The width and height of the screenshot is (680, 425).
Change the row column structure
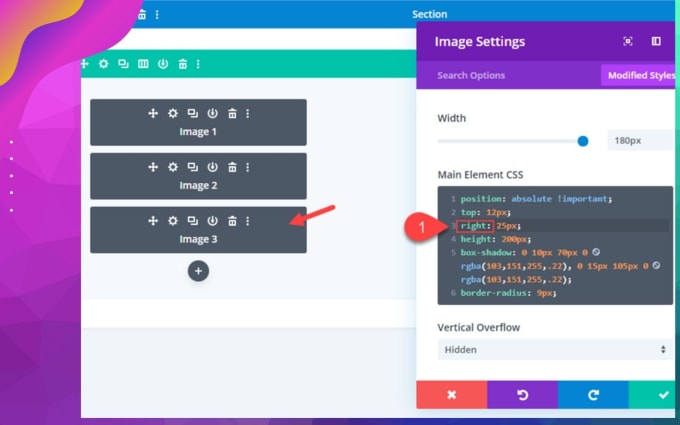coord(143,64)
